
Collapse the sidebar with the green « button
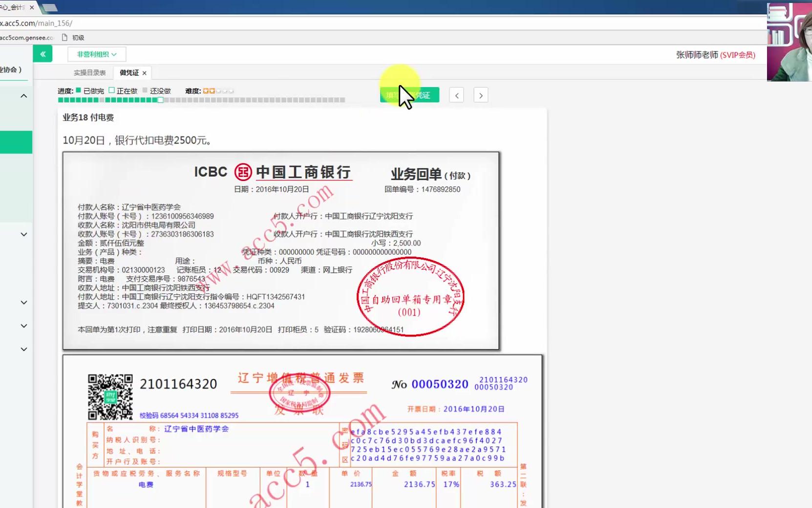[43, 54]
